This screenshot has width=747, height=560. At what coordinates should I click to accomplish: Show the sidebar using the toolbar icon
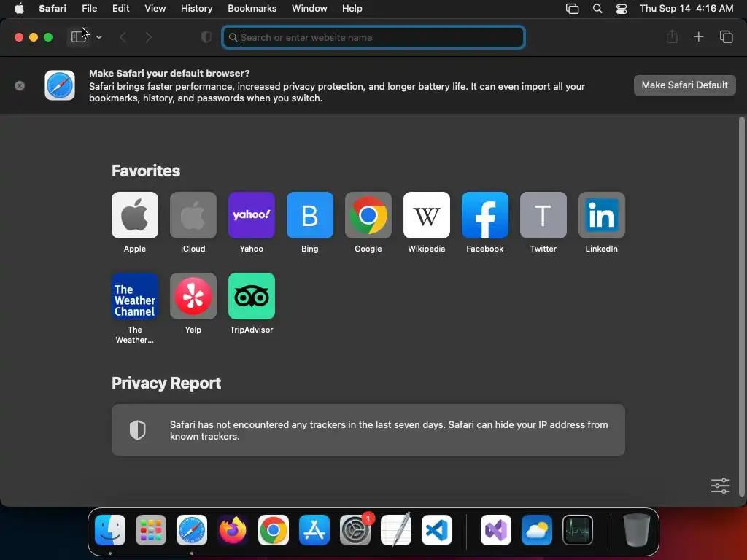coord(79,36)
